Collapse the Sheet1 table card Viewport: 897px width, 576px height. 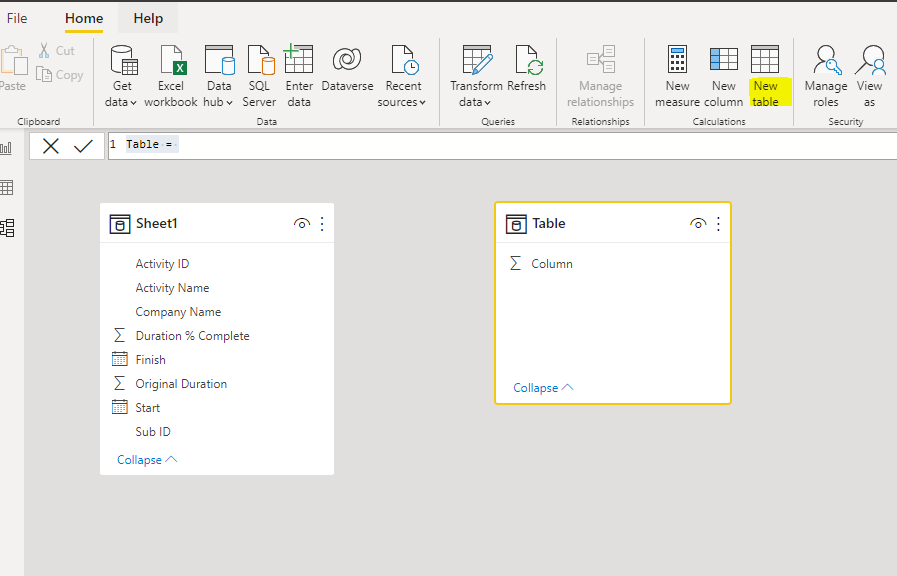point(147,460)
